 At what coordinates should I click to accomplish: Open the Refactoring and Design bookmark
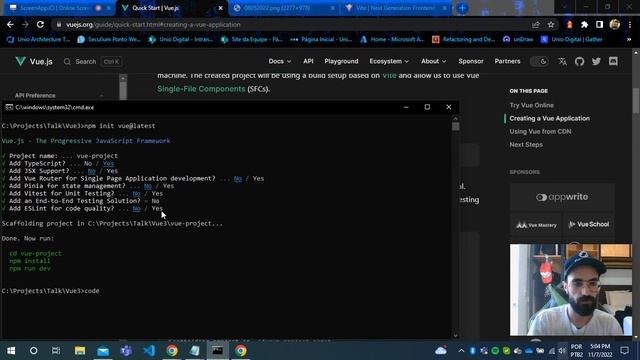pos(464,39)
